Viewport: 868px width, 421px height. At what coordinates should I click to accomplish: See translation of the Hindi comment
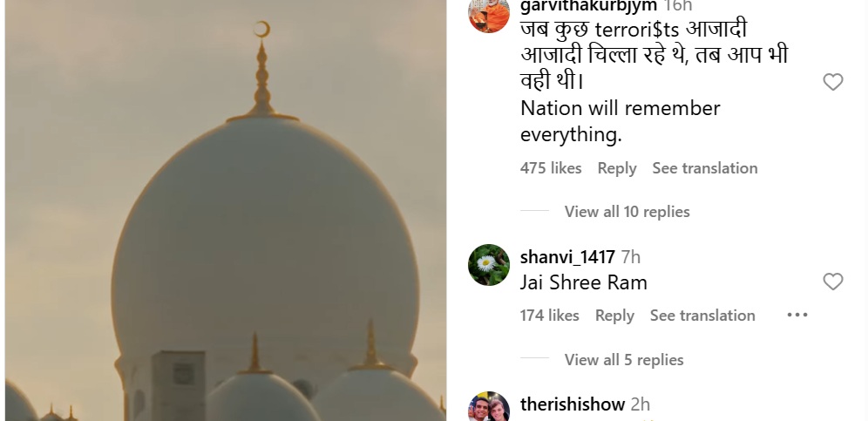[x=705, y=168]
